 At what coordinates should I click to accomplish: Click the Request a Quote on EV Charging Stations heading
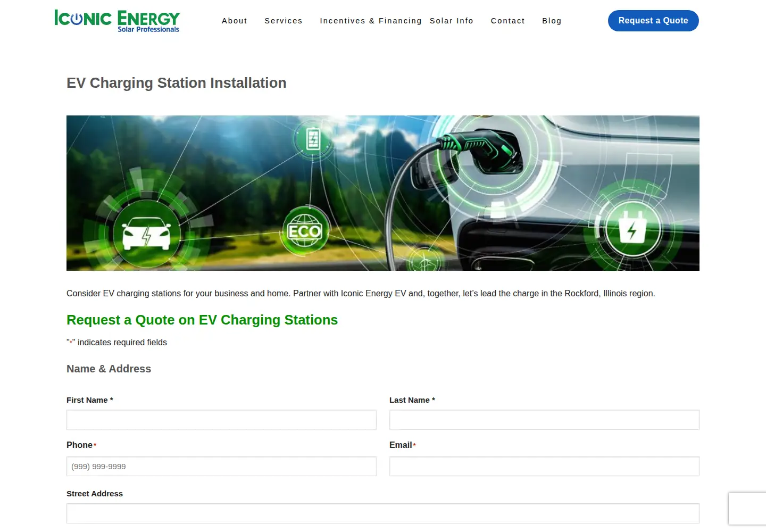point(202,320)
